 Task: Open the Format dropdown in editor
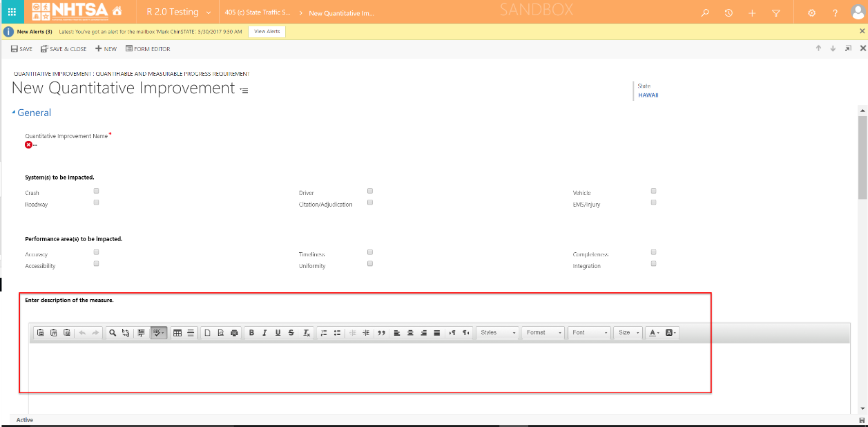[543, 332]
